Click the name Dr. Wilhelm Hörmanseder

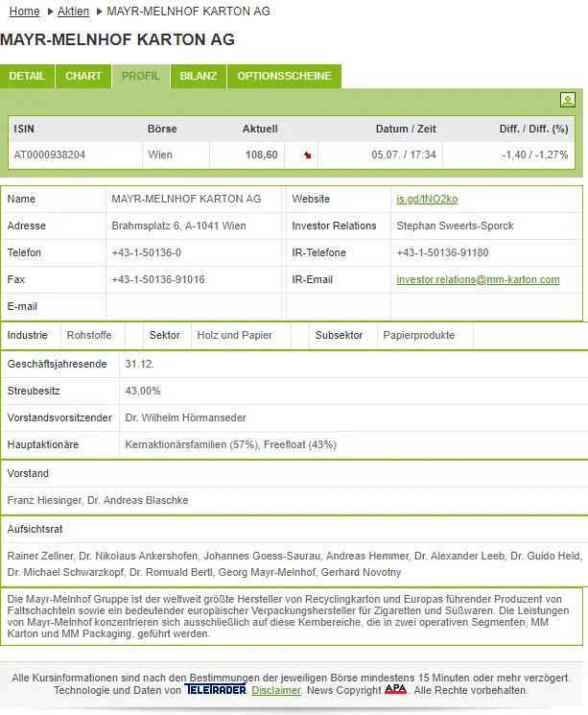[x=185, y=417]
